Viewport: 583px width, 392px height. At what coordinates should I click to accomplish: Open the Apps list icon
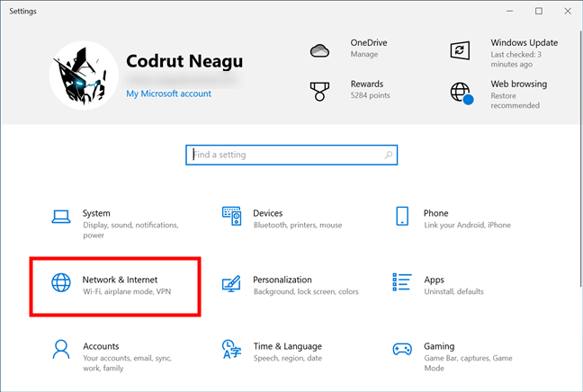click(x=402, y=282)
